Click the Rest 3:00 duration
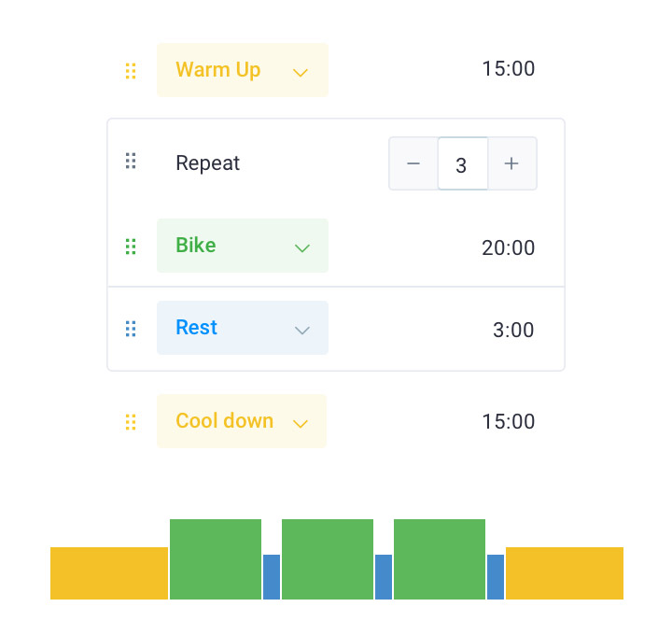This screenshot has height=635, width=672. coord(512,330)
